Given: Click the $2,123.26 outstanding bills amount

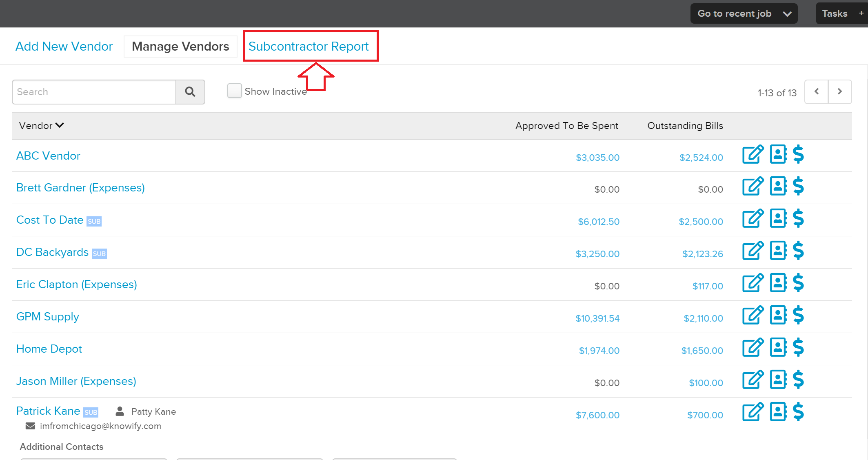Looking at the screenshot, I should 703,254.
